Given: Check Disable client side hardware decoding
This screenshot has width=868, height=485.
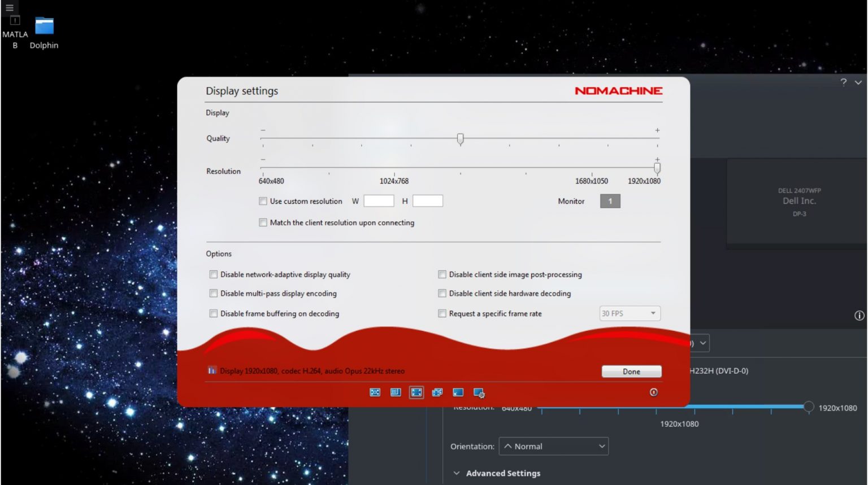Looking at the screenshot, I should (442, 294).
